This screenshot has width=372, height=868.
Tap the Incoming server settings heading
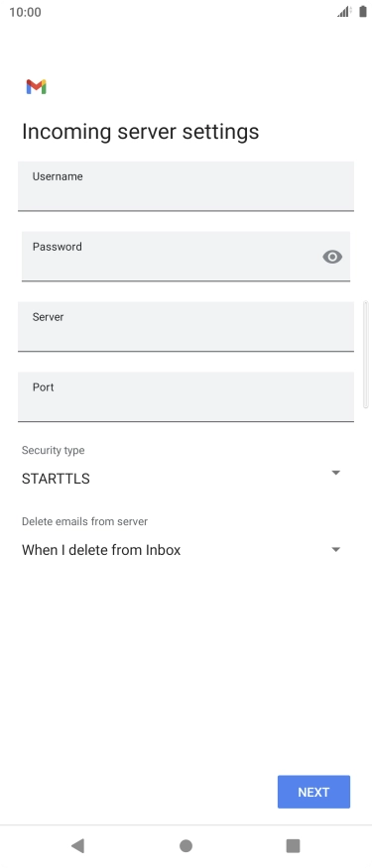click(140, 132)
